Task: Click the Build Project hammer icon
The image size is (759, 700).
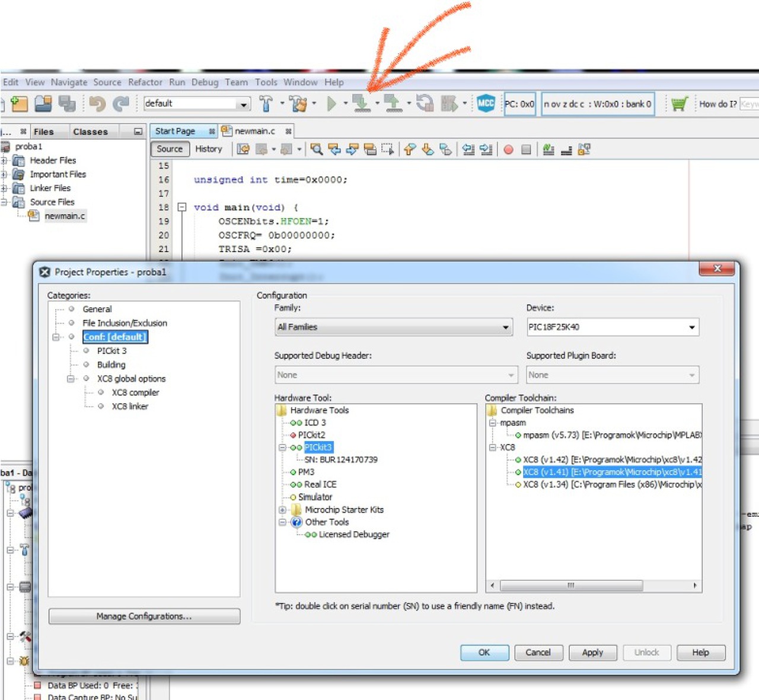Action: 266,104
